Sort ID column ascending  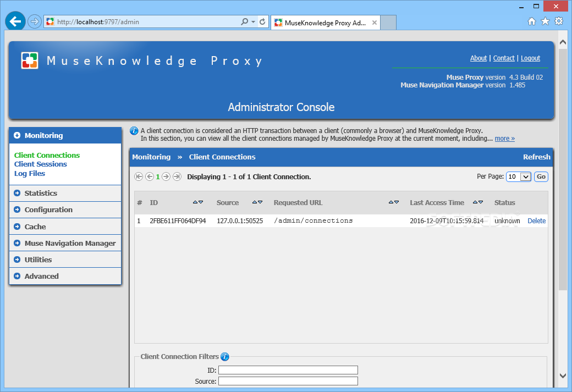[195, 202]
